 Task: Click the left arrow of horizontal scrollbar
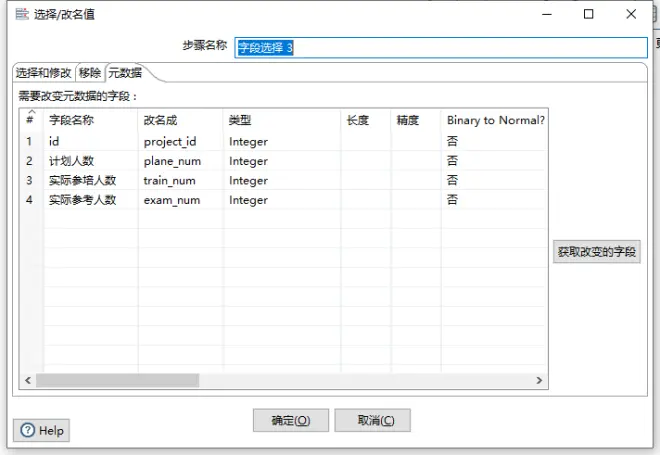coord(28,380)
